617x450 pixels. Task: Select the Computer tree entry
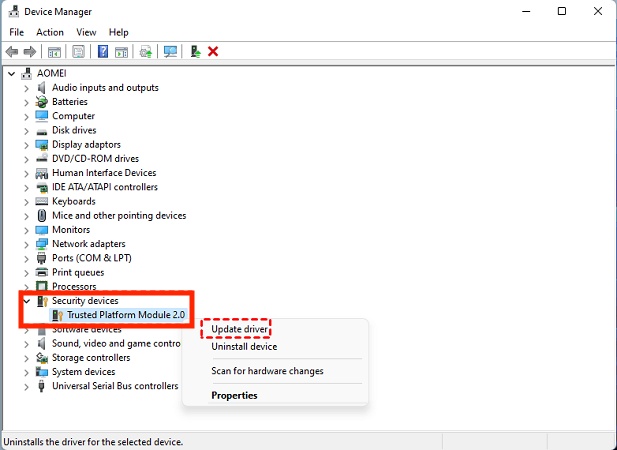tap(73, 116)
